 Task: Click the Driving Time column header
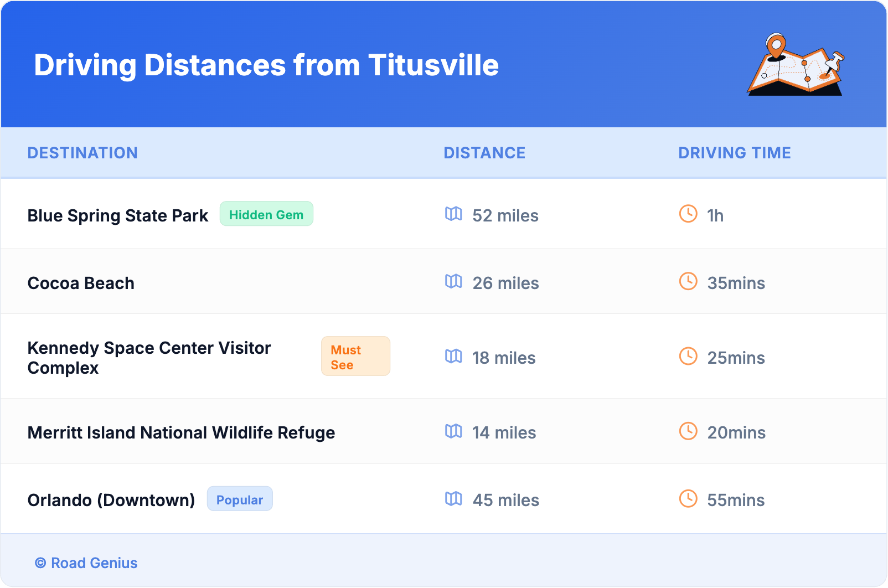click(x=734, y=153)
